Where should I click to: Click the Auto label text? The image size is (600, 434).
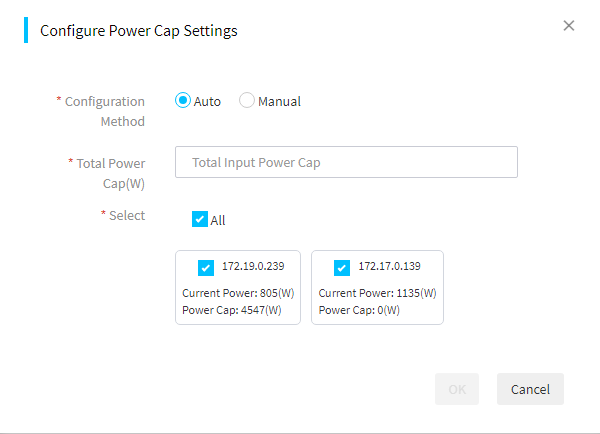click(207, 101)
